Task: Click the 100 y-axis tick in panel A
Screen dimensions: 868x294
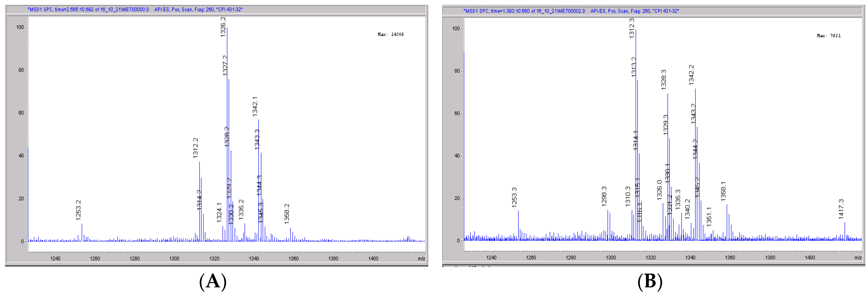Action: tap(20, 27)
